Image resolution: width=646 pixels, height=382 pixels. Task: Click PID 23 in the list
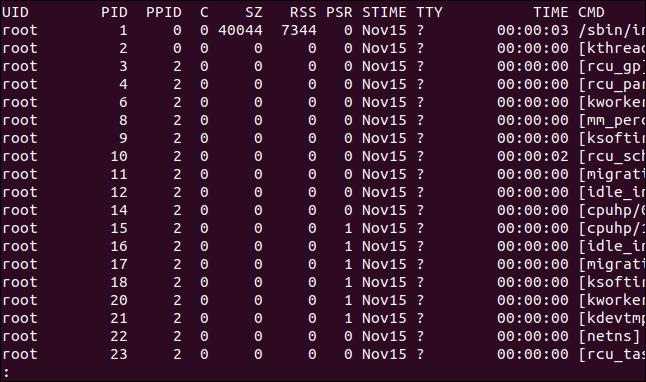point(119,354)
